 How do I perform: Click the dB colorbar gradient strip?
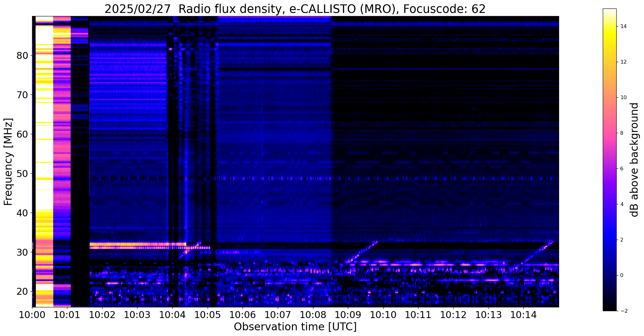pyautogui.click(x=609, y=160)
